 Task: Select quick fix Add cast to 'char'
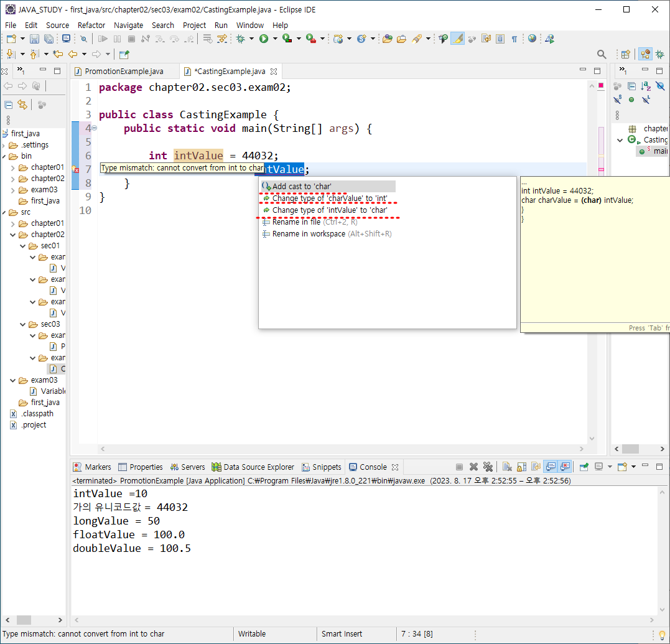click(328, 186)
